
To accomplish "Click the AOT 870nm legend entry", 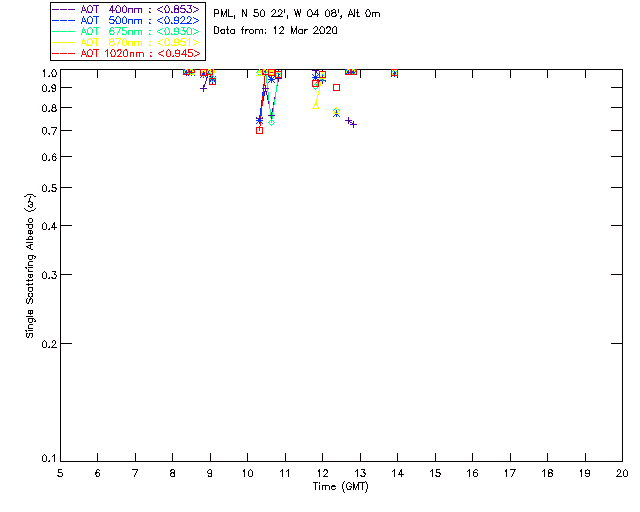I will (126, 42).
